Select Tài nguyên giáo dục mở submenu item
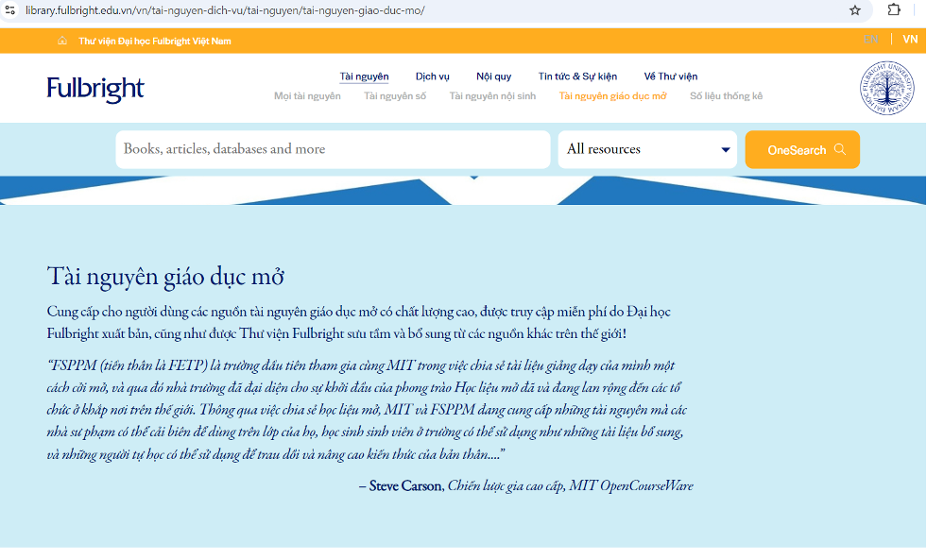 coord(613,95)
